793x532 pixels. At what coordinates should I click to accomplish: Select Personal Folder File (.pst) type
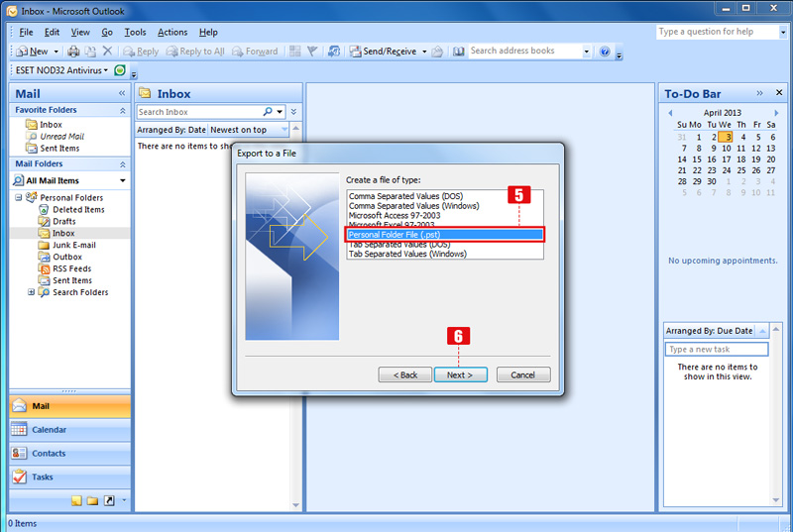point(444,235)
